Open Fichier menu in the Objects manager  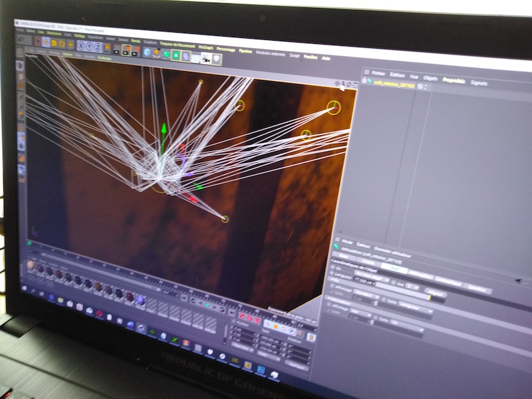pyautogui.click(x=378, y=73)
